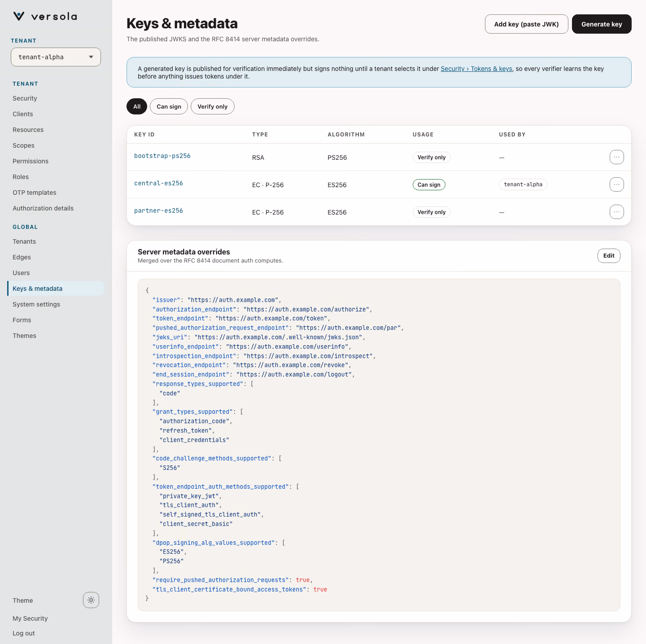Image resolution: width=646 pixels, height=644 pixels.
Task: Click PS256 algorithm cell in bootstrap row
Action: (x=337, y=158)
